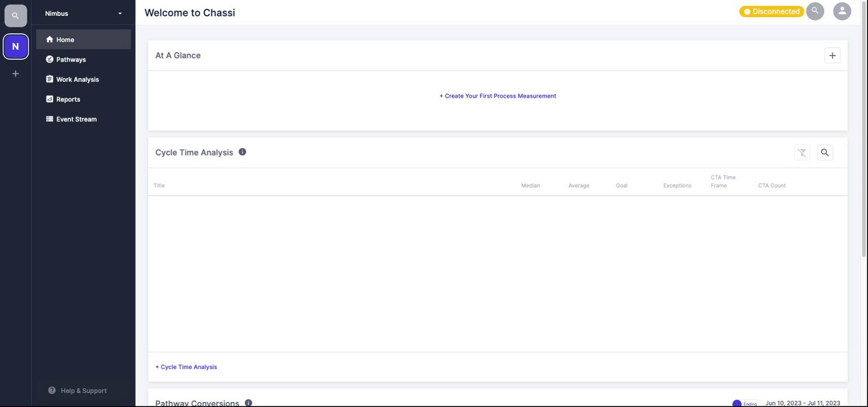Show Cycle Time Analysis info tooltip icon
868x407 pixels.
coord(242,152)
